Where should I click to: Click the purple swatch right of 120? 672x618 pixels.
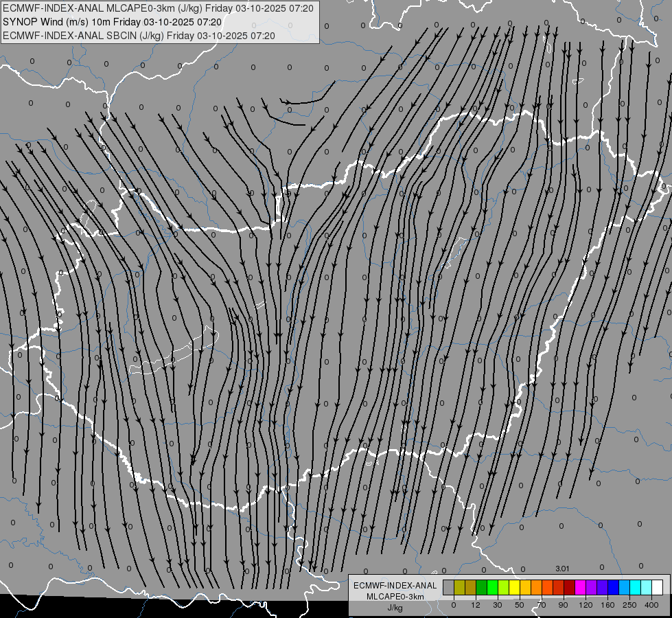click(x=591, y=587)
